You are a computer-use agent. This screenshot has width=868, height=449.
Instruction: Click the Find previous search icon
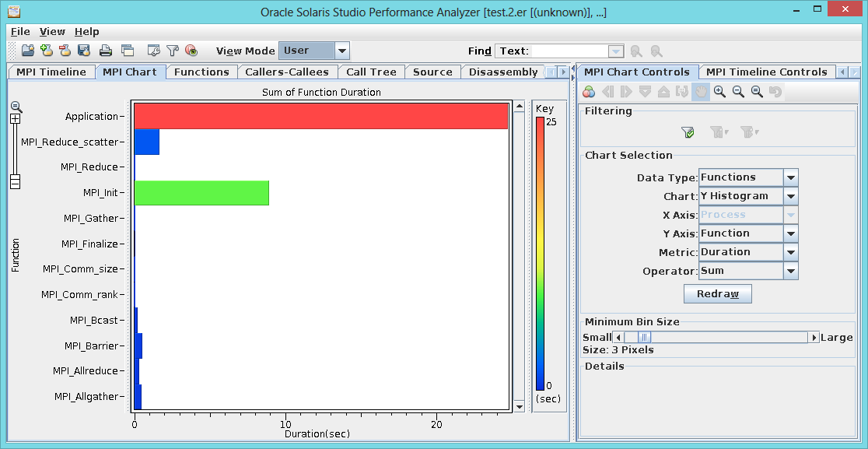[636, 51]
